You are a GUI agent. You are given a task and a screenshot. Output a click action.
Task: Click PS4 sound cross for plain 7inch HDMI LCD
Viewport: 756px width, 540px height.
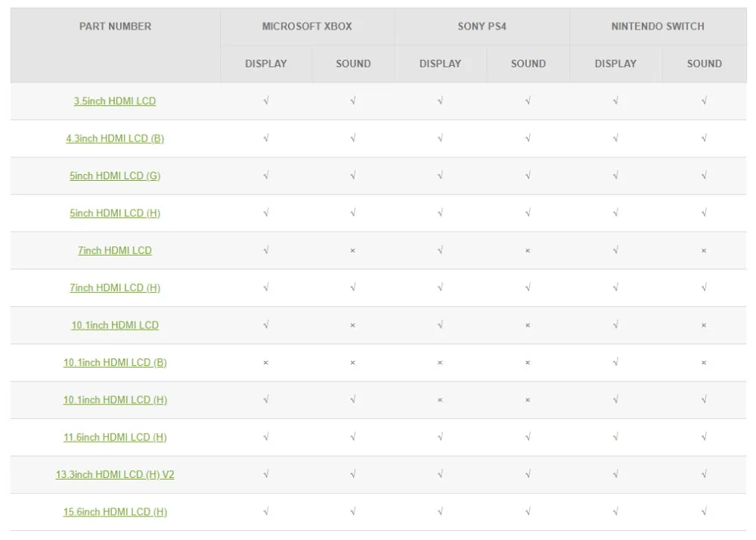[x=528, y=251]
